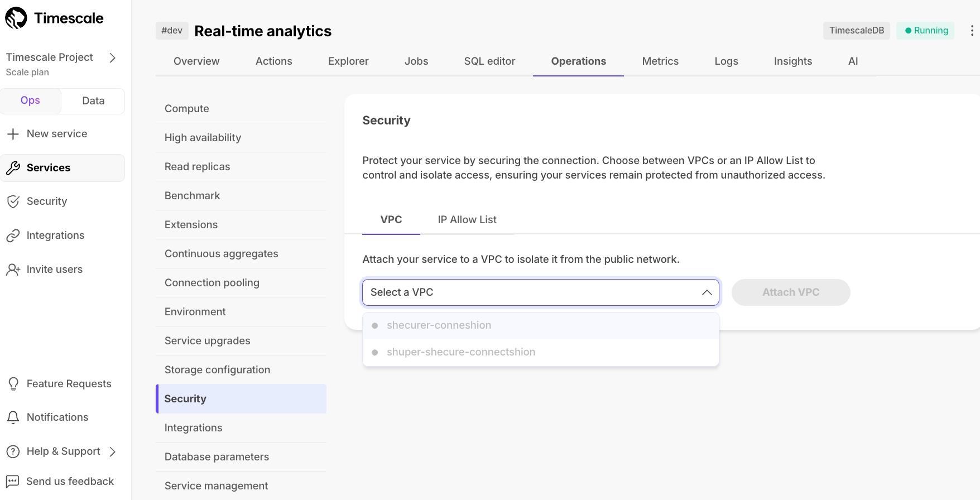Expand the Timescale Project chevron
This screenshot has height=500, width=980.
coord(113,58)
